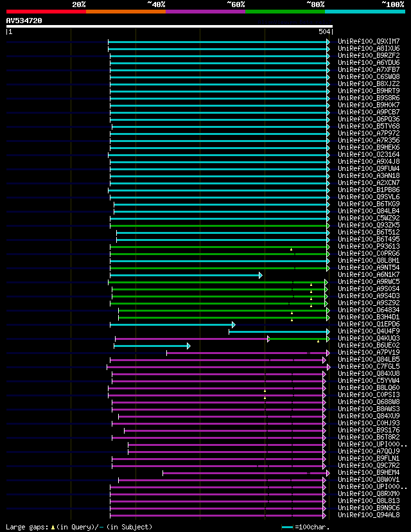The width and height of the screenshot is (411, 532).
Task: Click the UniRef100_C0PSI3 label
Action: pos(369,395)
